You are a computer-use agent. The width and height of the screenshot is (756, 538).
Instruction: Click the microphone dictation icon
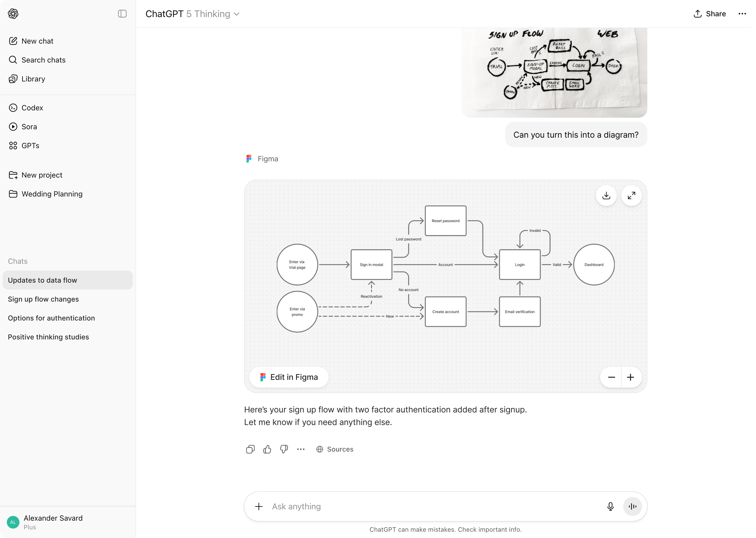click(x=610, y=506)
